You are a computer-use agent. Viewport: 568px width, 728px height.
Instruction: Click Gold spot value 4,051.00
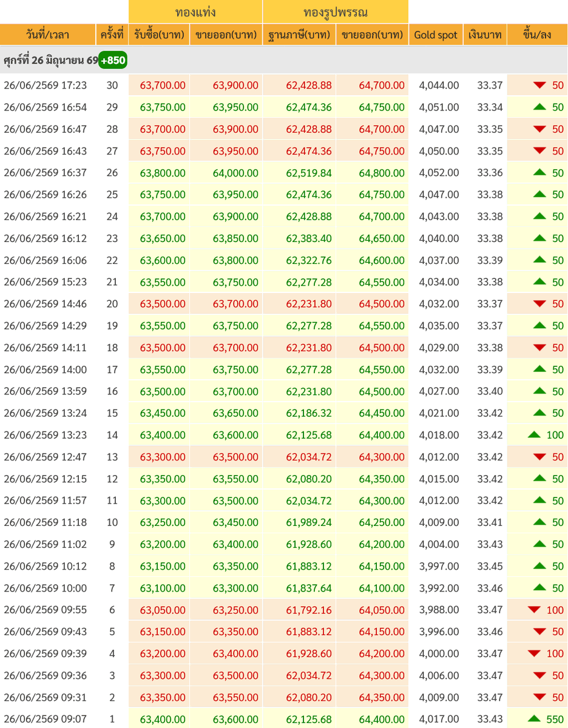pos(439,107)
